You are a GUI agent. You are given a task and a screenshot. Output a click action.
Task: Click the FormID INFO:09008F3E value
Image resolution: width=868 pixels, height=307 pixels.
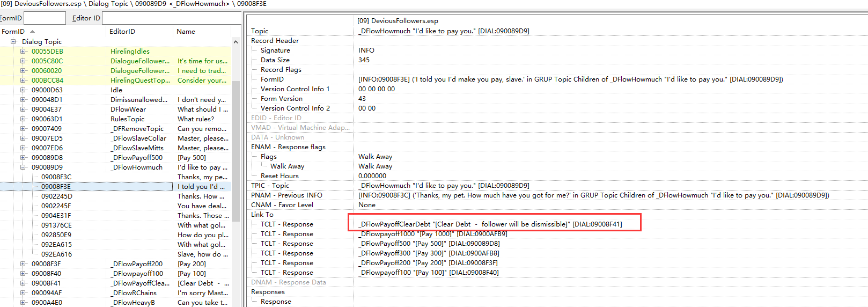(571, 79)
